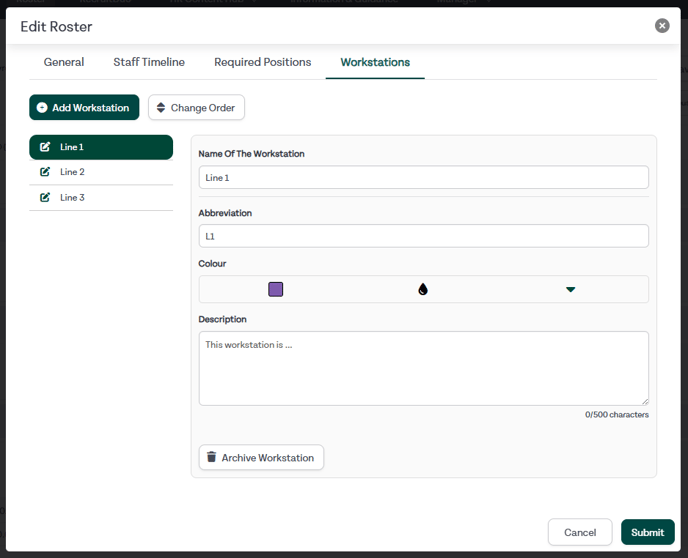Close the Edit Roster dialog
688x558 pixels.
click(662, 26)
